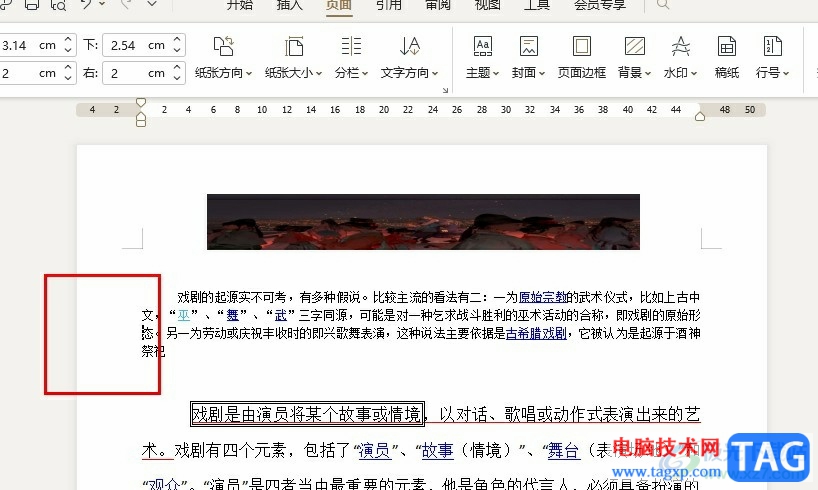Expand the 文字方向 dropdown arrow
This screenshot has height=490, width=818.
435,74
